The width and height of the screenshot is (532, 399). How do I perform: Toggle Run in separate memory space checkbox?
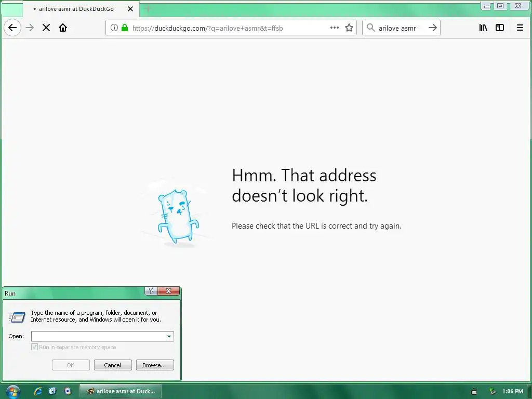coord(34,347)
